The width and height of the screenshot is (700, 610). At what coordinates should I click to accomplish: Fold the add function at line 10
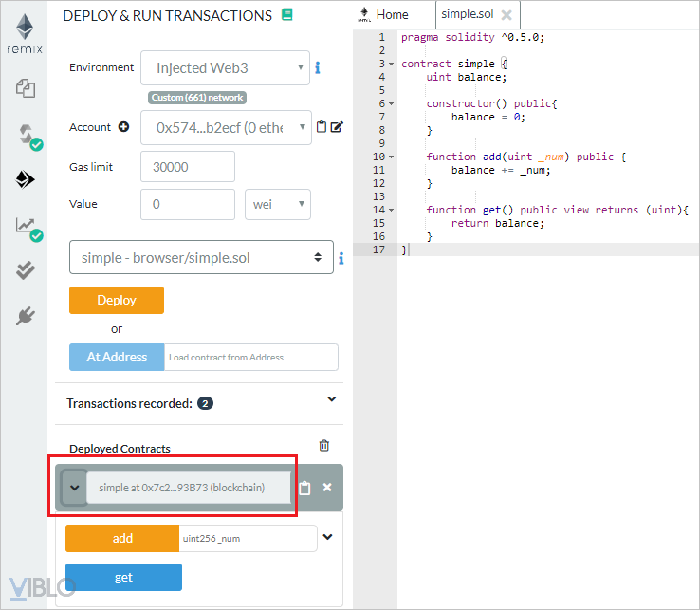[x=391, y=157]
